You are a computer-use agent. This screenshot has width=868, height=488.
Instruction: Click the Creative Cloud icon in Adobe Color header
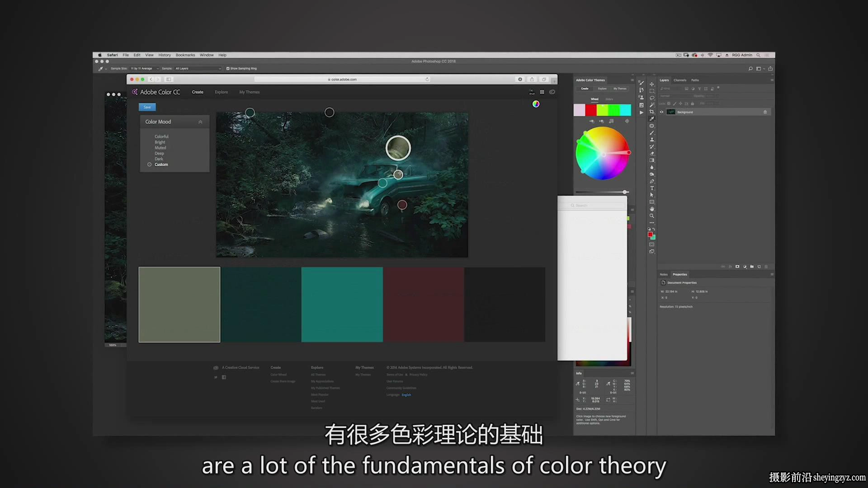pos(552,92)
